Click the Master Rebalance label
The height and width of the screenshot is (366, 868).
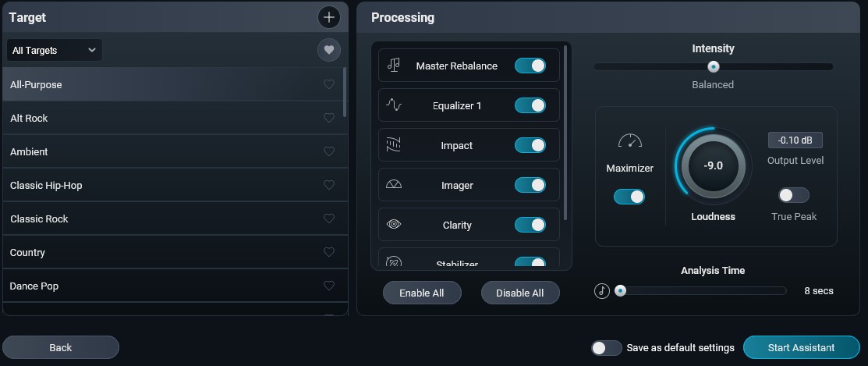coord(457,66)
